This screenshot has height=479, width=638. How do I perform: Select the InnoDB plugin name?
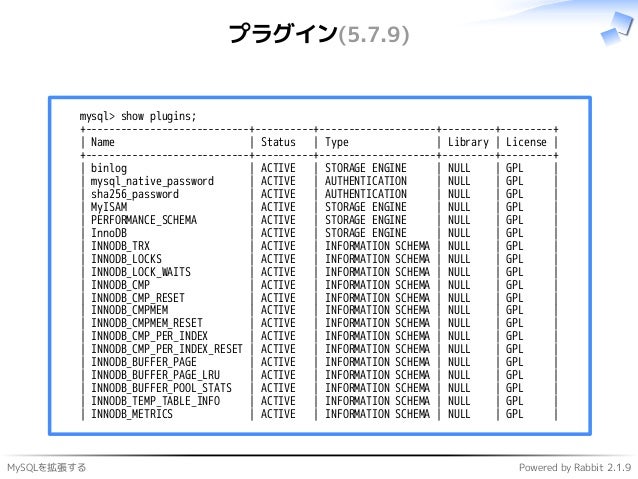tap(109, 233)
